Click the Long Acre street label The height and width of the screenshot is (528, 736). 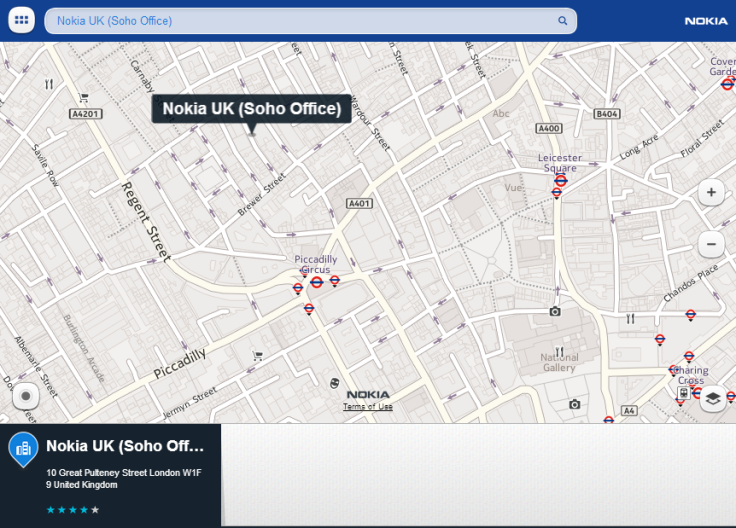(x=639, y=146)
